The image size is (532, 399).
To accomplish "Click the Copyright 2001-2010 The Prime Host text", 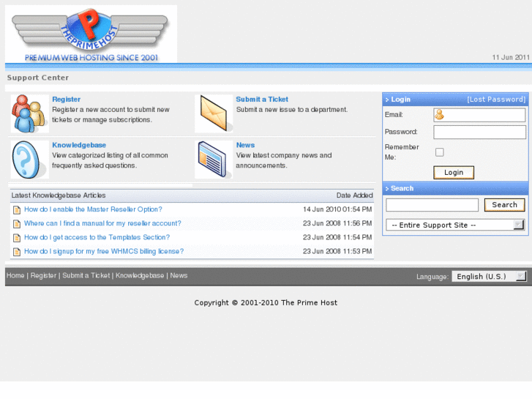I will [x=266, y=302].
